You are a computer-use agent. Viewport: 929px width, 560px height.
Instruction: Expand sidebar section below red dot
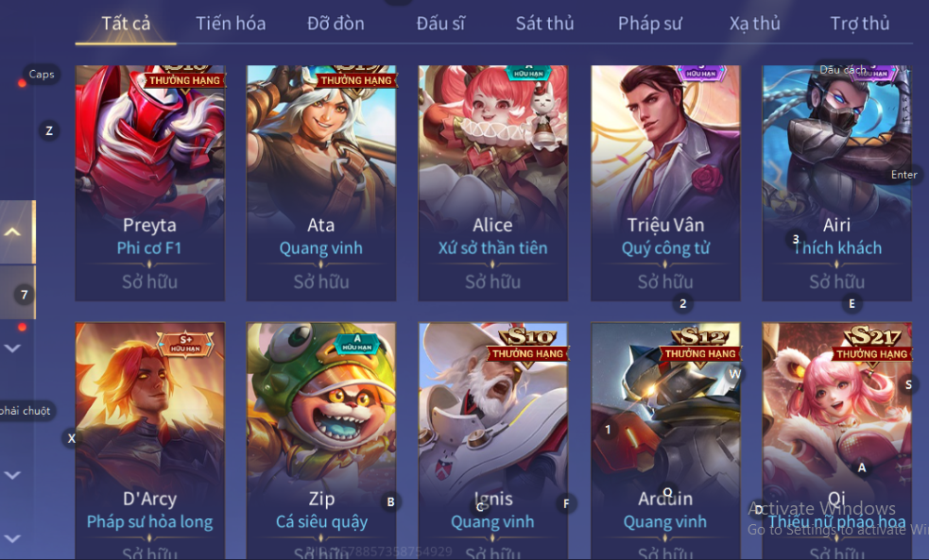pos(13,348)
